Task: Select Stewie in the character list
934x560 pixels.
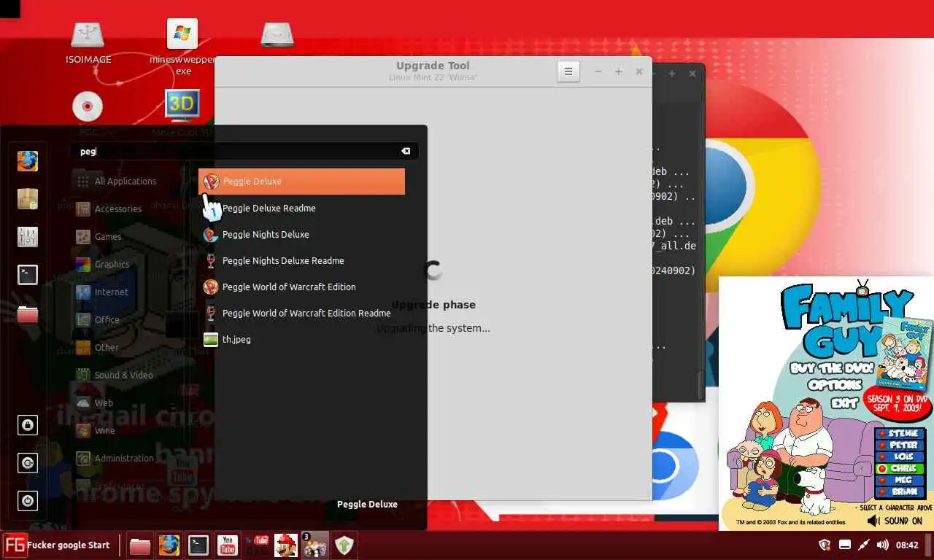Action: click(900, 433)
